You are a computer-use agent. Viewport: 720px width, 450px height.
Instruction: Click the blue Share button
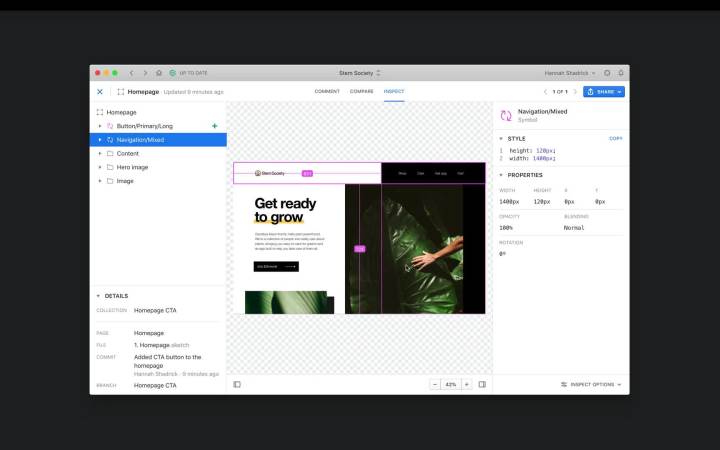point(604,92)
